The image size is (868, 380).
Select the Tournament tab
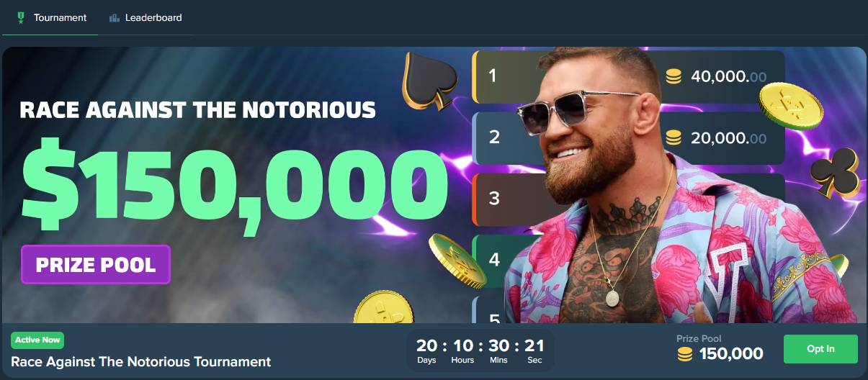point(51,17)
